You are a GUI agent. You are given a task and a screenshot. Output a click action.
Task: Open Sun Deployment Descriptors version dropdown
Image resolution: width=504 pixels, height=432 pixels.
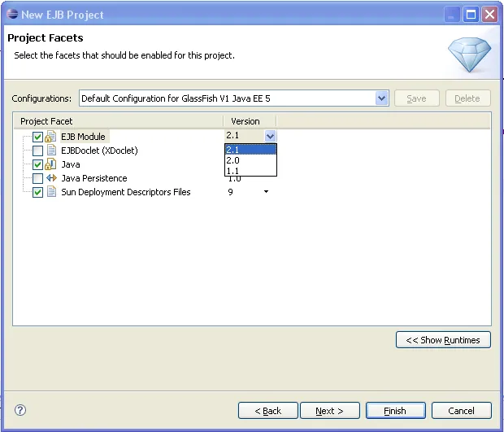(266, 192)
